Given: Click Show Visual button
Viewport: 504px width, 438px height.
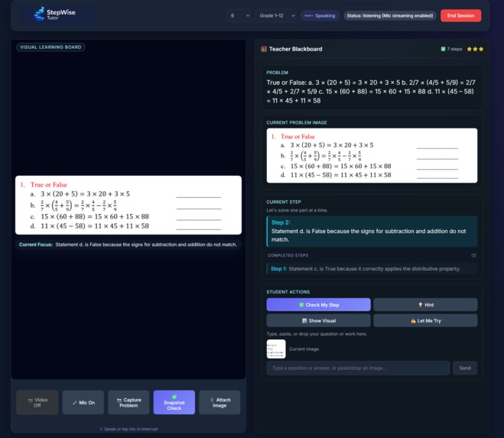Looking at the screenshot, I should (318, 321).
